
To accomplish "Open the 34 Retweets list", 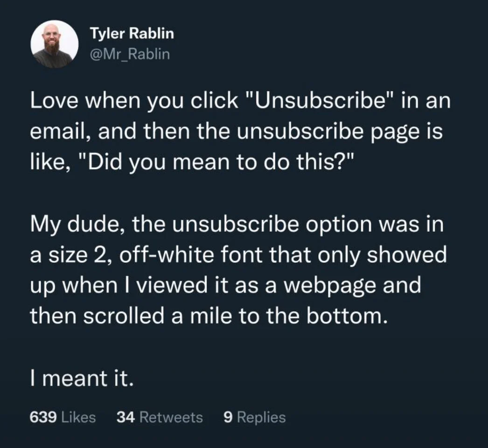I will (159, 417).
